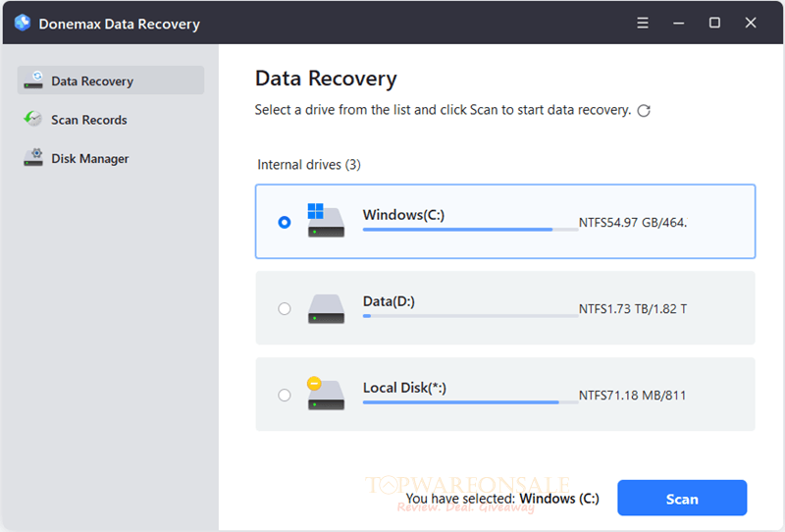The height and width of the screenshot is (532, 785).
Task: Open the hamburger menu in title bar
Action: (x=643, y=23)
